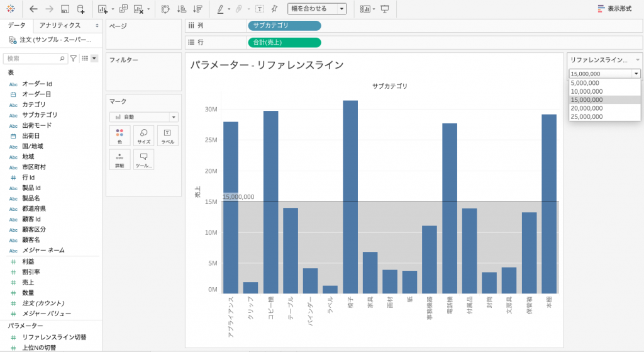Viewport: 644px width, 352px height.
Task: Click the highlight pen icon
Action: click(221, 9)
